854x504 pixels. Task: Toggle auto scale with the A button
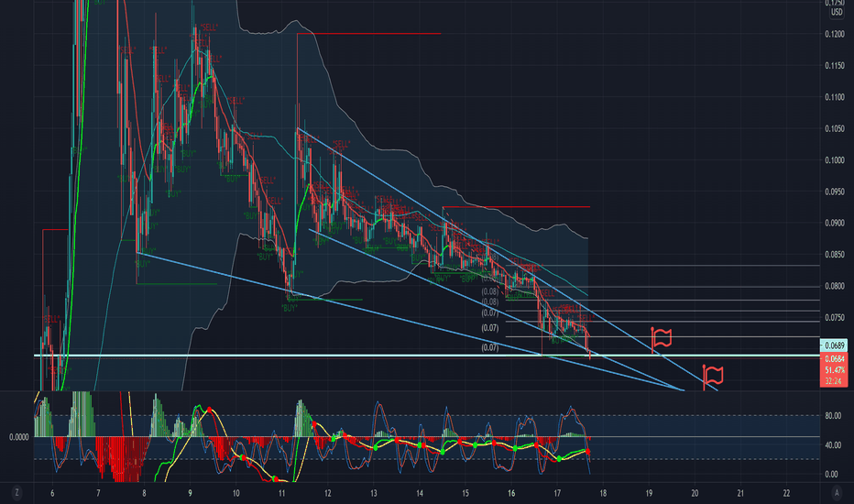click(837, 493)
